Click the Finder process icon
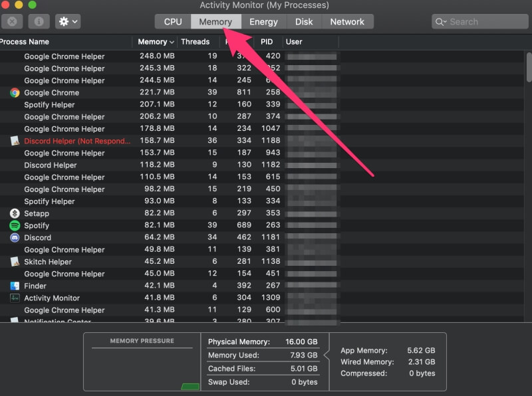Viewport: 532px width, 396px height. 15,286
